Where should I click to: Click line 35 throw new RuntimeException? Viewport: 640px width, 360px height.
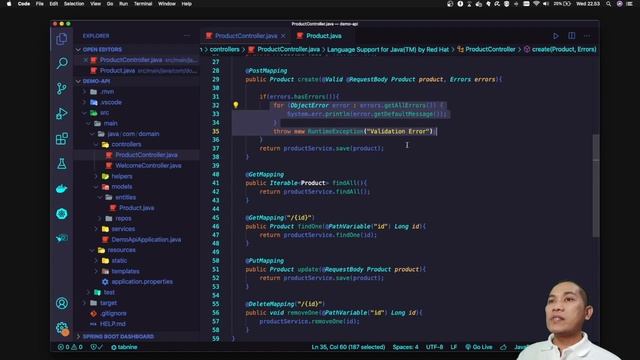pyautogui.click(x=354, y=131)
